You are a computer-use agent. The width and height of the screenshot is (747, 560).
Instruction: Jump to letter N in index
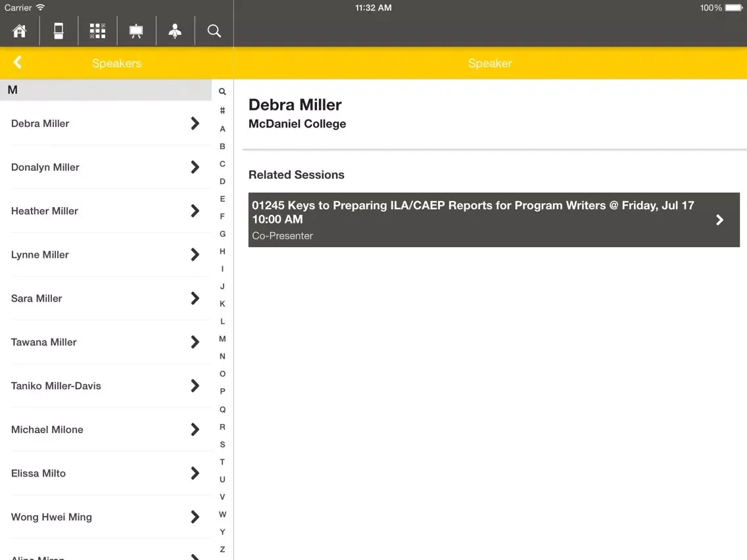tap(222, 356)
